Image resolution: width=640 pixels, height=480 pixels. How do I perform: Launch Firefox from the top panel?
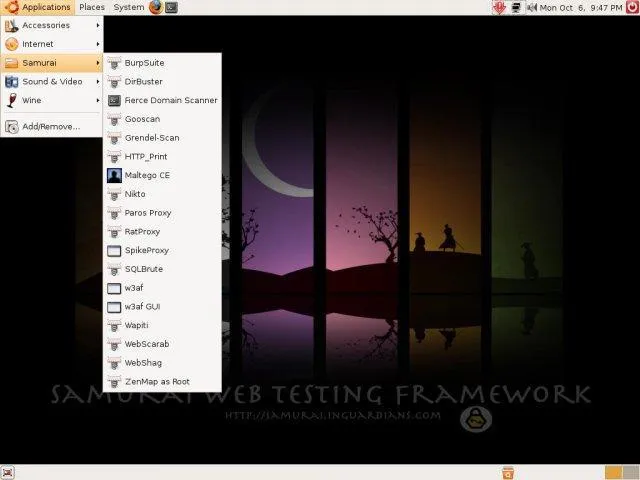(156, 7)
